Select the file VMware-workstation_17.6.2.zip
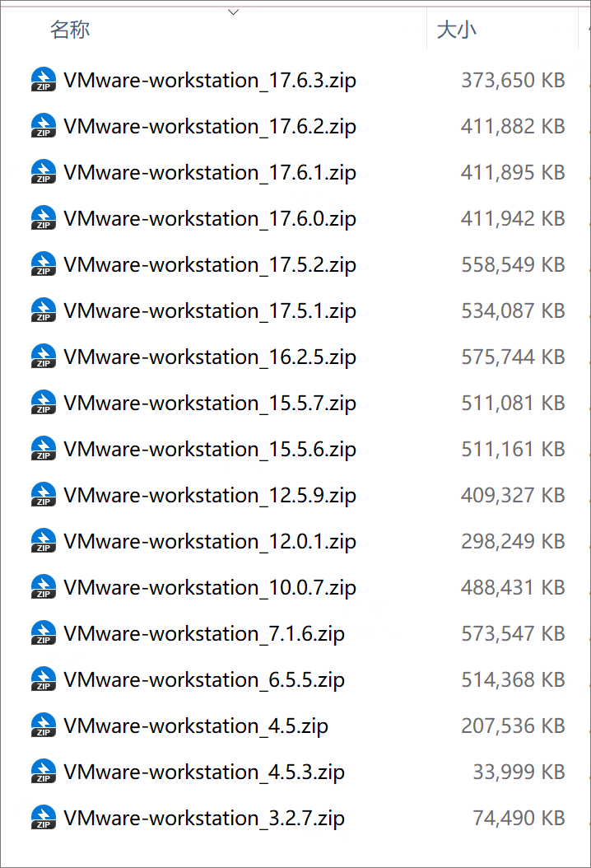591x868 pixels. point(209,126)
